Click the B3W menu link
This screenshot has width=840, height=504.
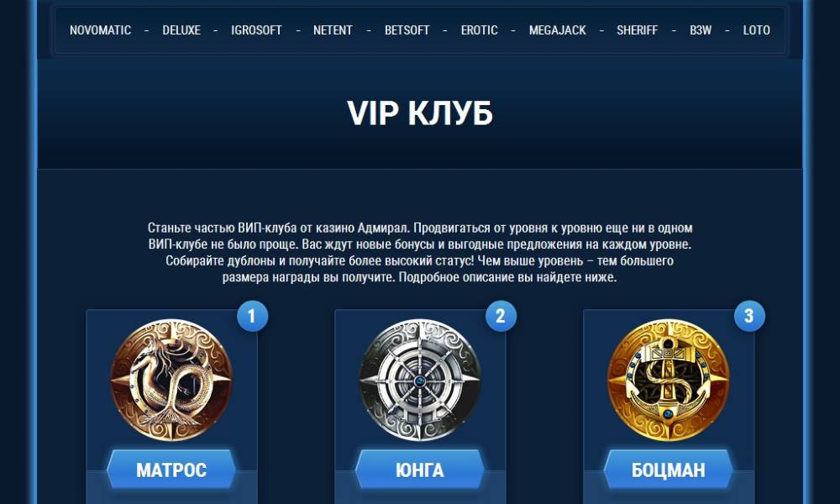[x=701, y=30]
